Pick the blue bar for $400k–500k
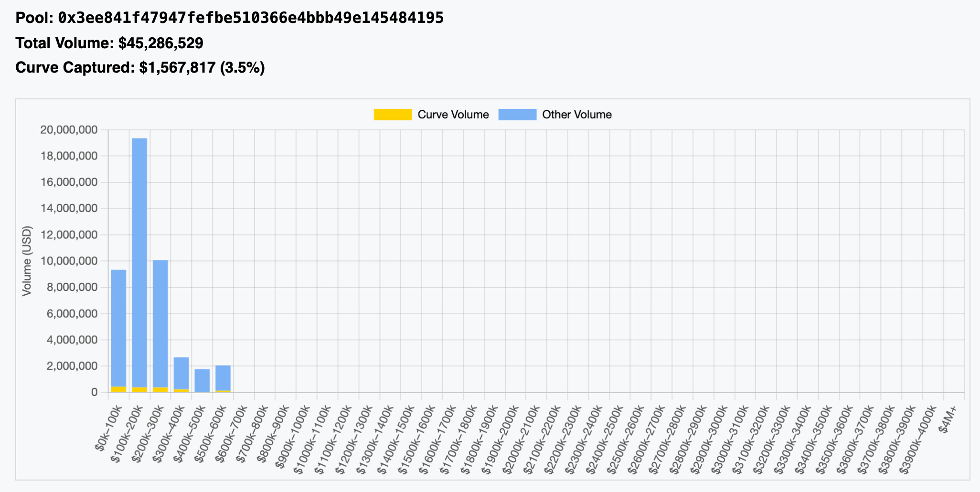The height and width of the screenshot is (492, 980). 202,380
